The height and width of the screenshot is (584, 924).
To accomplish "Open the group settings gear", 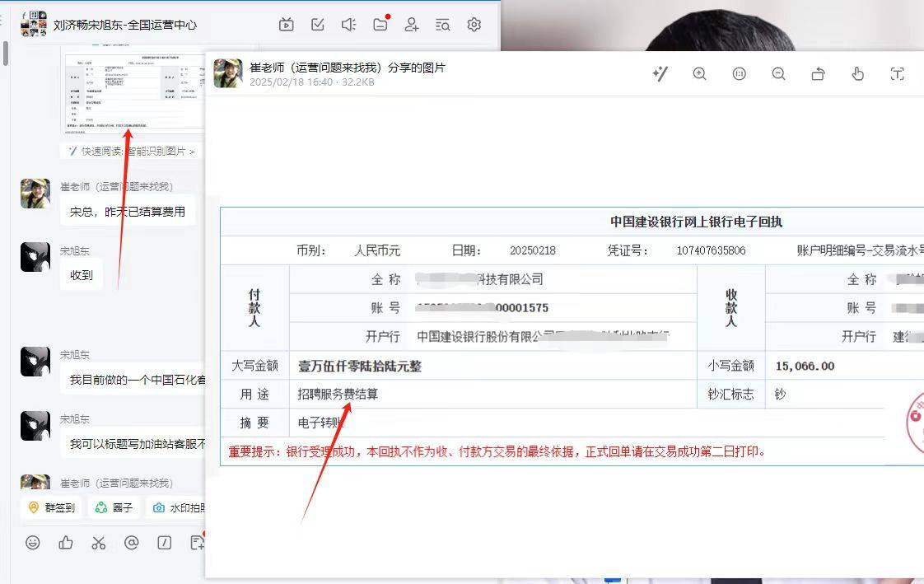I will (x=474, y=25).
